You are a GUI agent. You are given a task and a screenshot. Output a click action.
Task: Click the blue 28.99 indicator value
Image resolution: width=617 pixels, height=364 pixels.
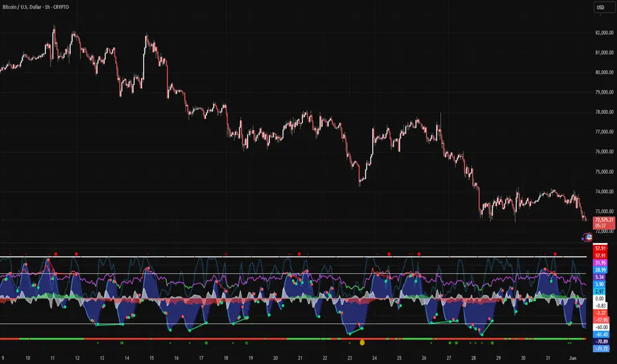coord(600,270)
